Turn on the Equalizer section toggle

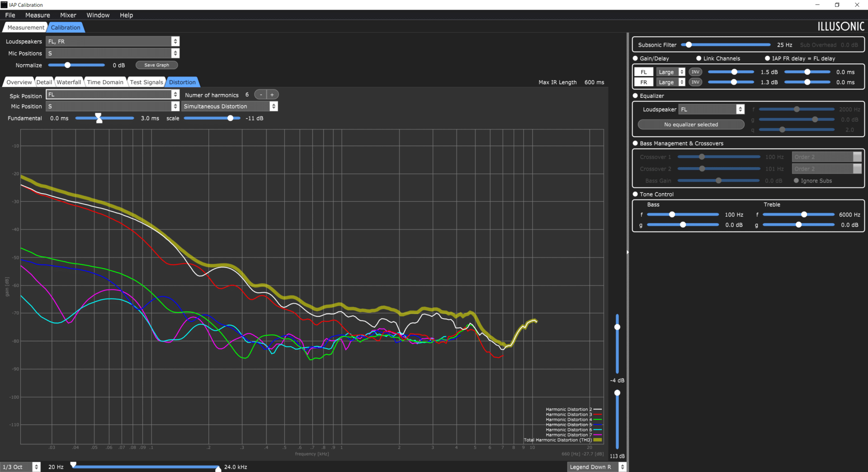[x=635, y=95]
